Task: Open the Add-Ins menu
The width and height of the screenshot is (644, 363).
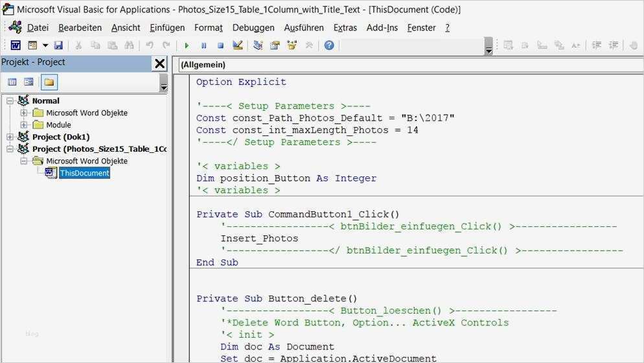Action: [382, 27]
